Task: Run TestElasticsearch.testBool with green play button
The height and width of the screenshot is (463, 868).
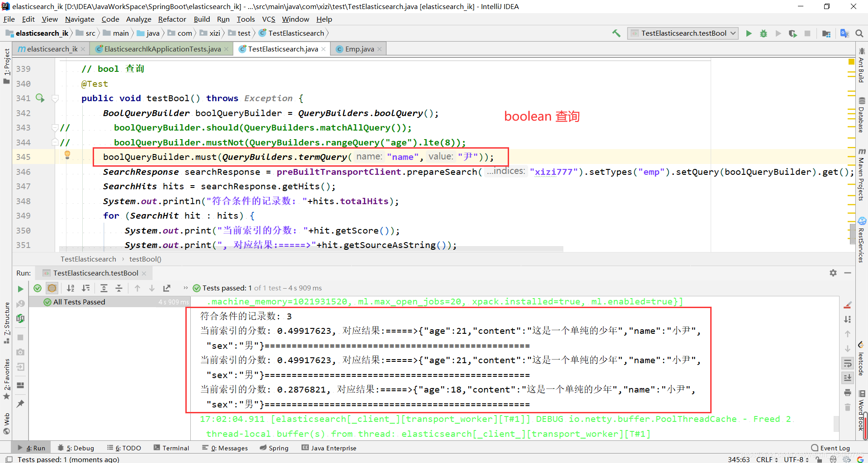Action: (749, 33)
